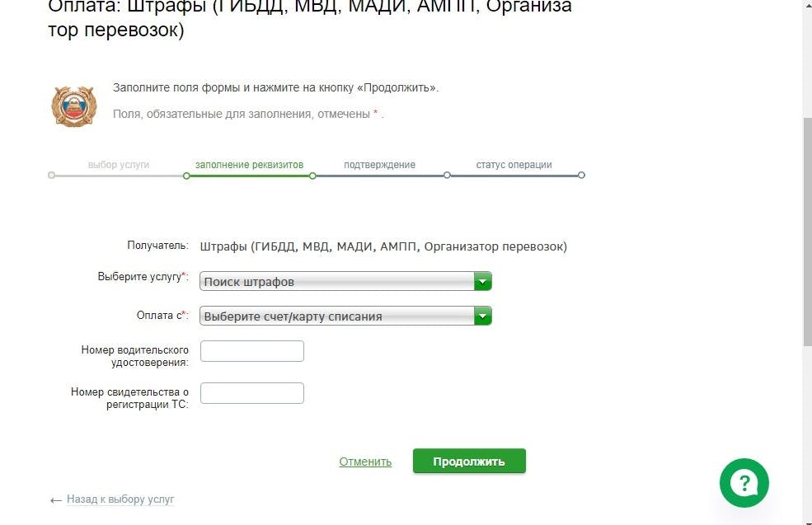This screenshot has height=525, width=812.
Task: Select the выбор услуги step label
Action: (x=119, y=165)
